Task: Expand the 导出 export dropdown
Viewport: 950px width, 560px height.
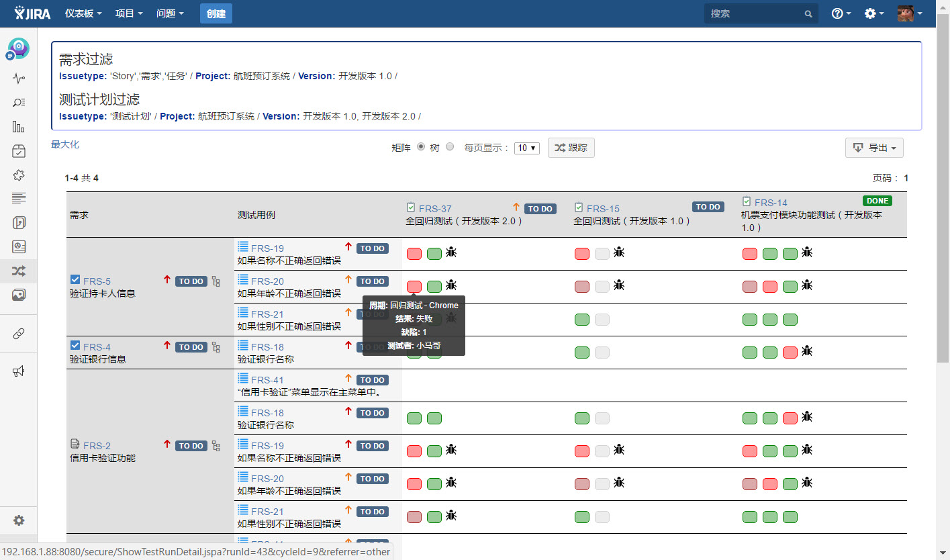Action: 874,148
